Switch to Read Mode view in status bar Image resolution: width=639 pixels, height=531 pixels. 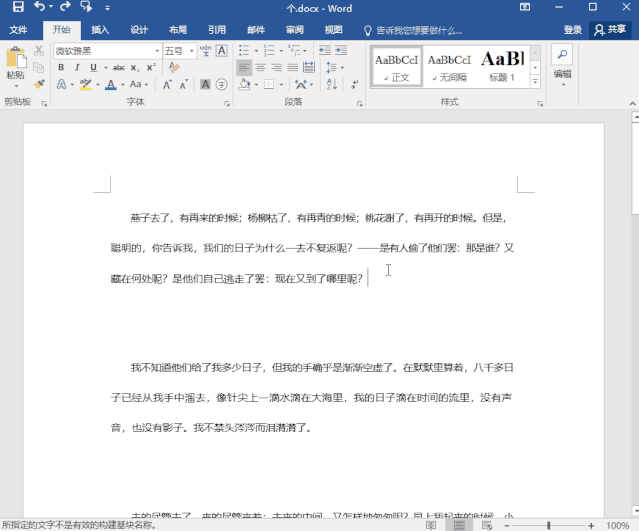pyautogui.click(x=431, y=525)
